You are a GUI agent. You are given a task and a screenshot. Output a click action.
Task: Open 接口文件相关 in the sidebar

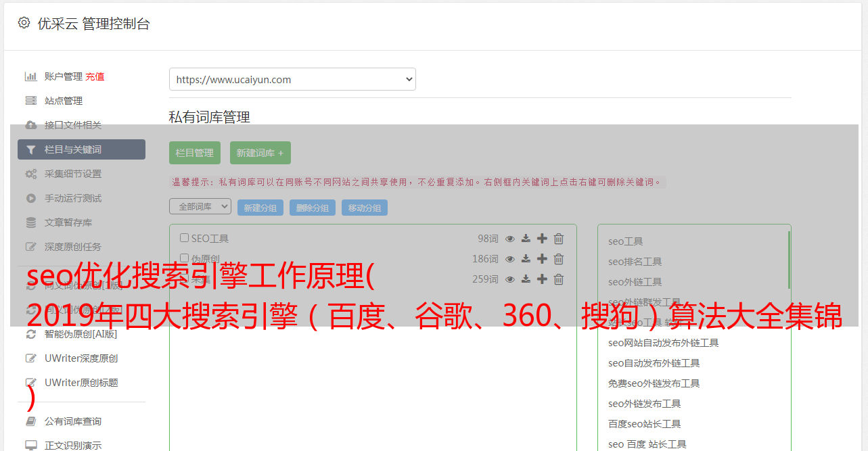coord(73,125)
